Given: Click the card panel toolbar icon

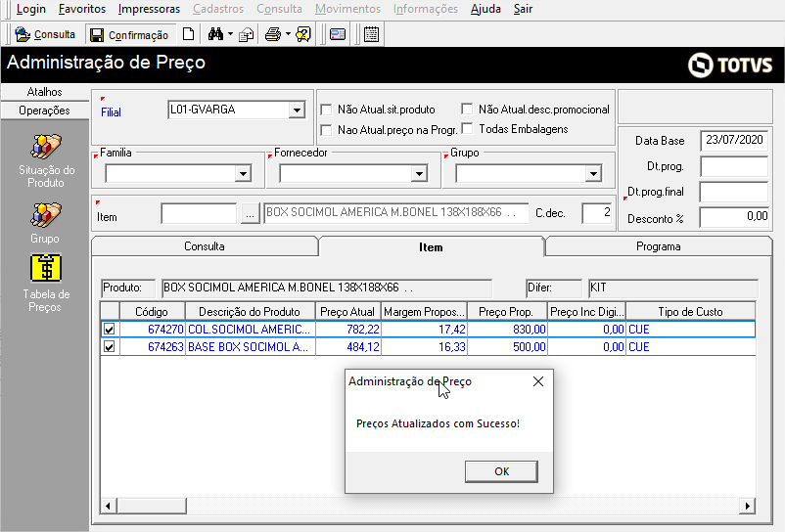Looking at the screenshot, I should 338,34.
